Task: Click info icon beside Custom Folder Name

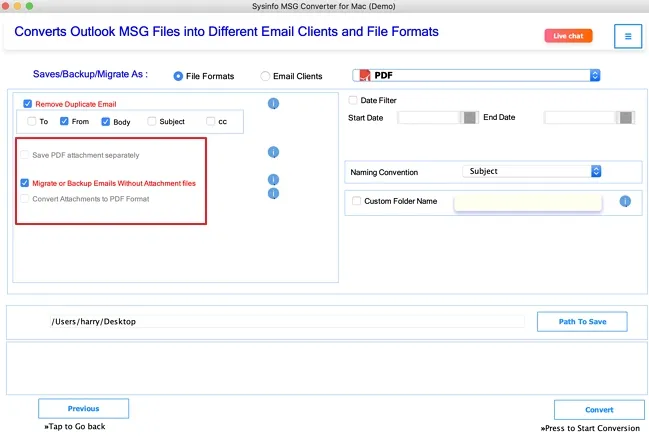Action: 625,201
